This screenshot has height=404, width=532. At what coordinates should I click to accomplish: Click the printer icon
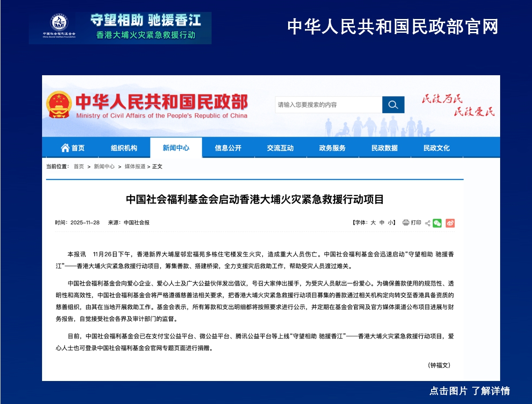(x=405, y=223)
